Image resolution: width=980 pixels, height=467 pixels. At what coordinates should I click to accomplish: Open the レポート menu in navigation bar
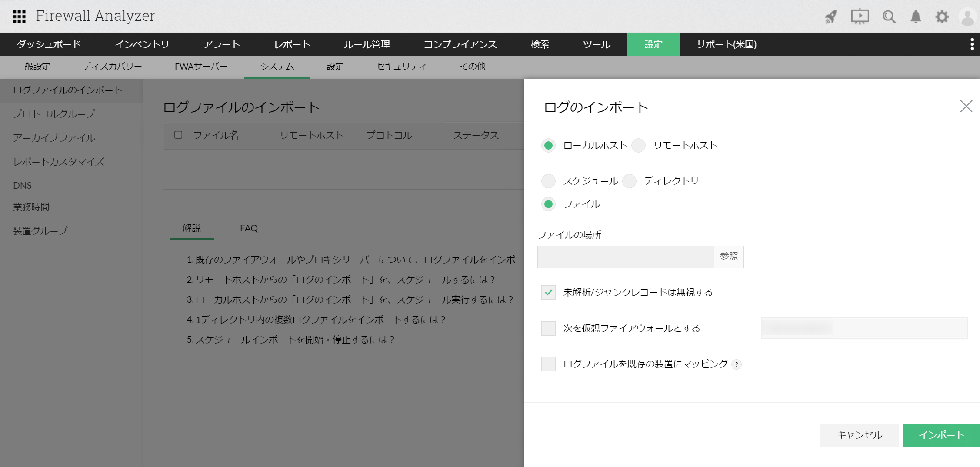coord(292,44)
